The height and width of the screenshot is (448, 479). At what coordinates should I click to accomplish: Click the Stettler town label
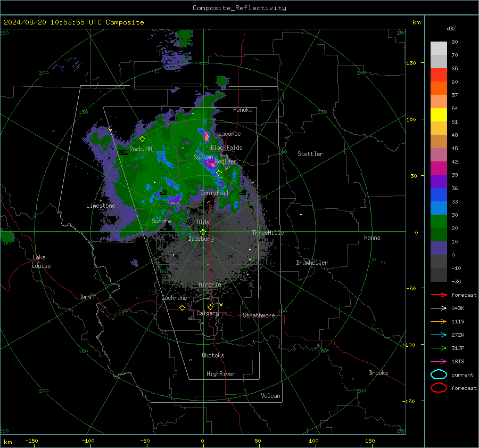coord(310,154)
